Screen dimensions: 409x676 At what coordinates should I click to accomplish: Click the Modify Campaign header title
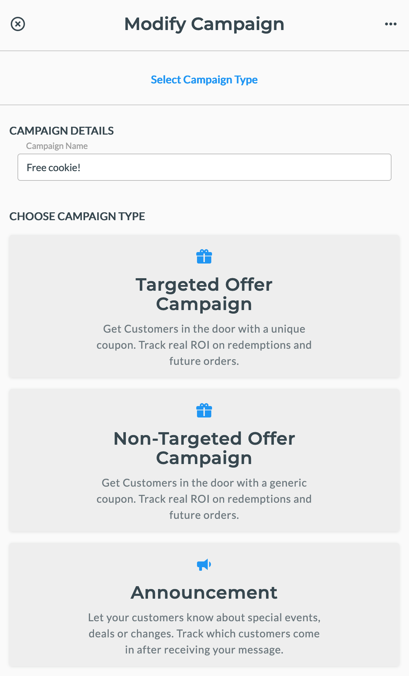click(204, 24)
